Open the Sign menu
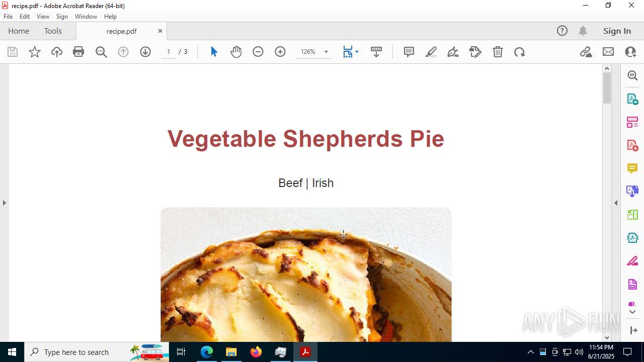Image resolution: width=644 pixels, height=362 pixels. click(x=62, y=17)
